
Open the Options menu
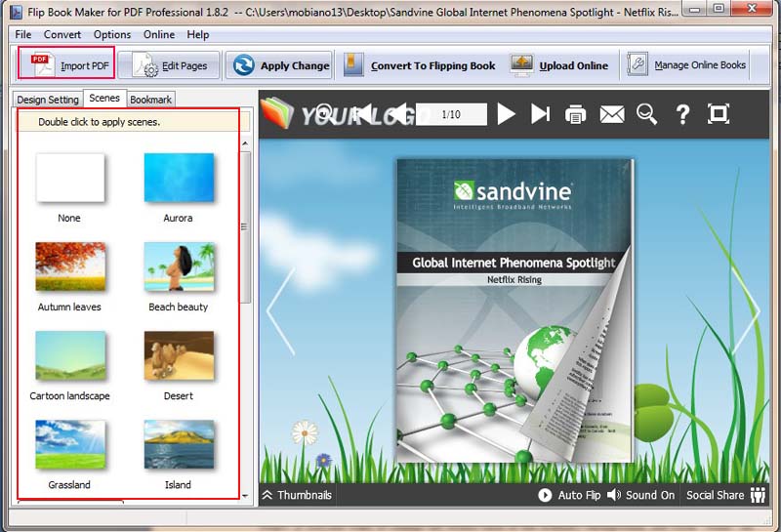[112, 34]
